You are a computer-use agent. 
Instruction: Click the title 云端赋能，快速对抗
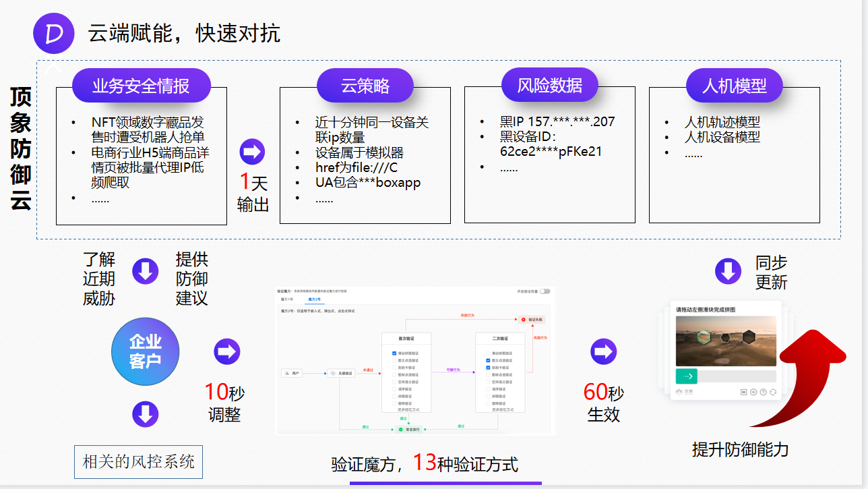point(184,33)
